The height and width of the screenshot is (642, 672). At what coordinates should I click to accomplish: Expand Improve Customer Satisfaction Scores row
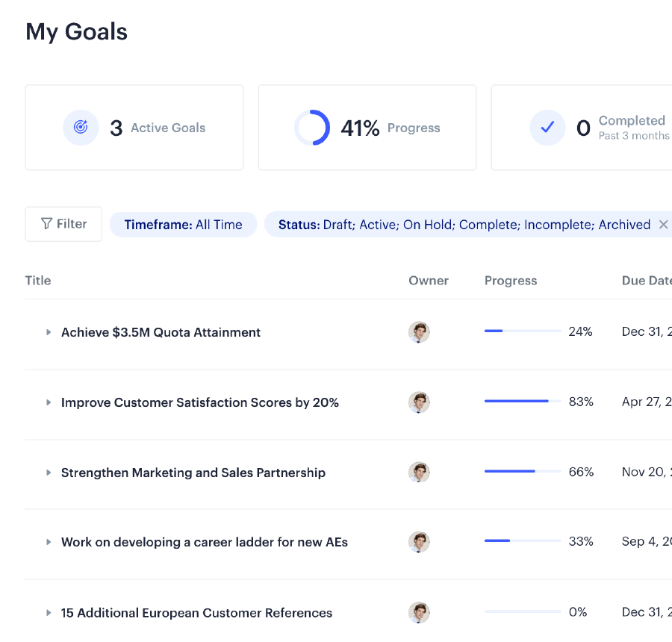point(49,402)
